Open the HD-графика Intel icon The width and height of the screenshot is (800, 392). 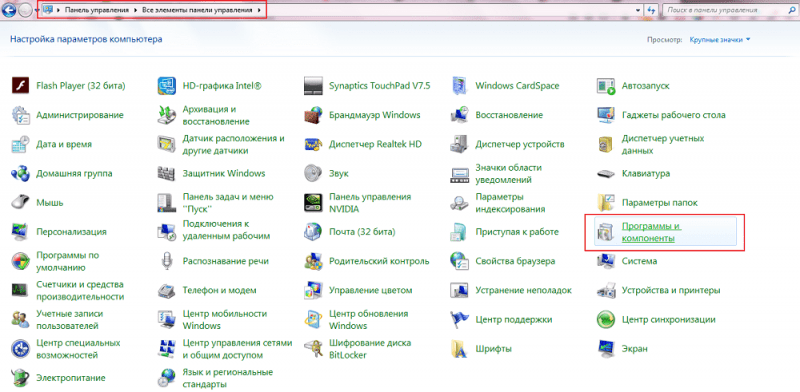[x=166, y=86]
